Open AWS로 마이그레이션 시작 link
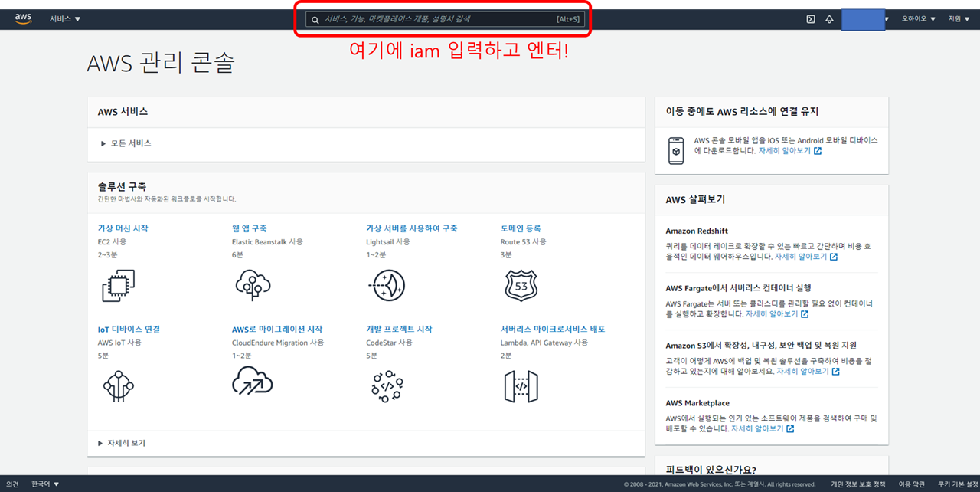This screenshot has height=492, width=980. click(277, 329)
